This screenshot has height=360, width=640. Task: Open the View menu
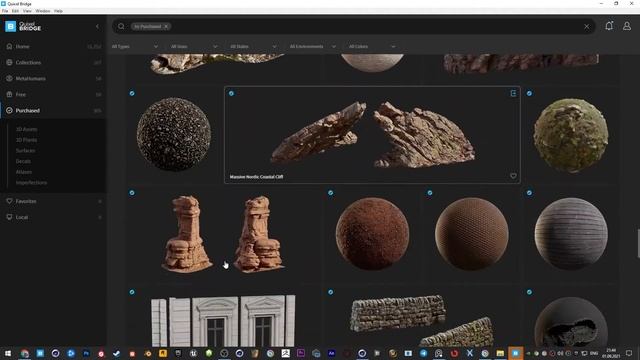click(x=27, y=11)
